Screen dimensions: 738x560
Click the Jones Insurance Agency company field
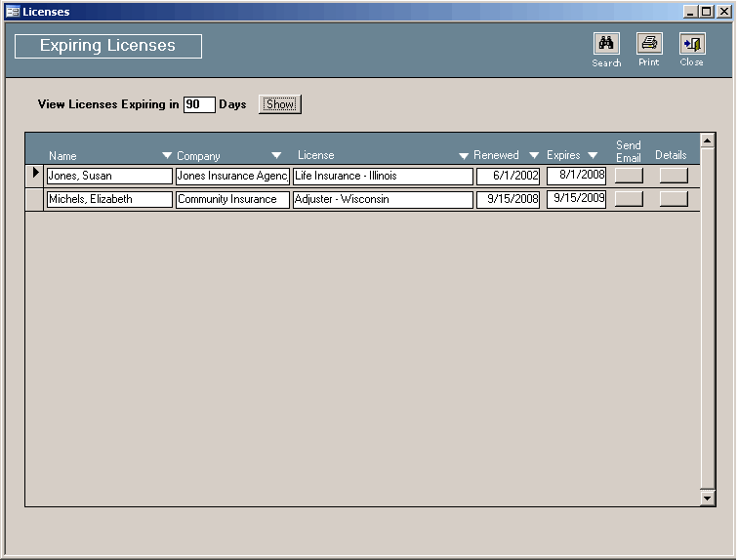[x=232, y=176]
